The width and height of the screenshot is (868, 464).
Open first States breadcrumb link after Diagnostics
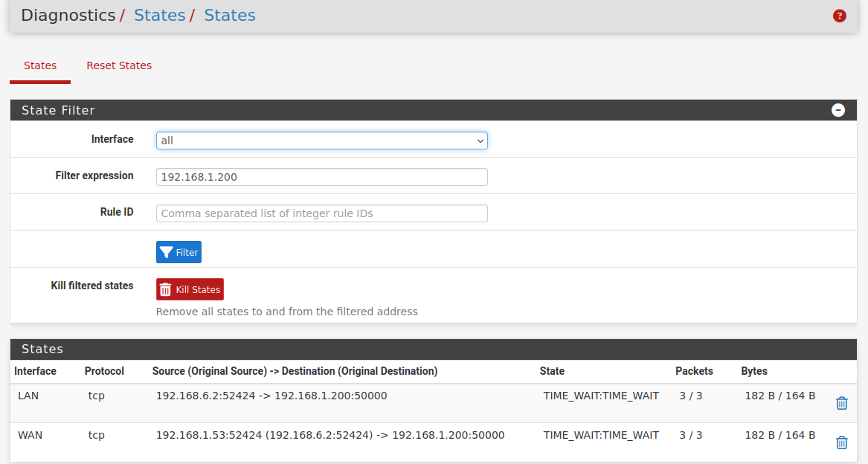pos(159,16)
